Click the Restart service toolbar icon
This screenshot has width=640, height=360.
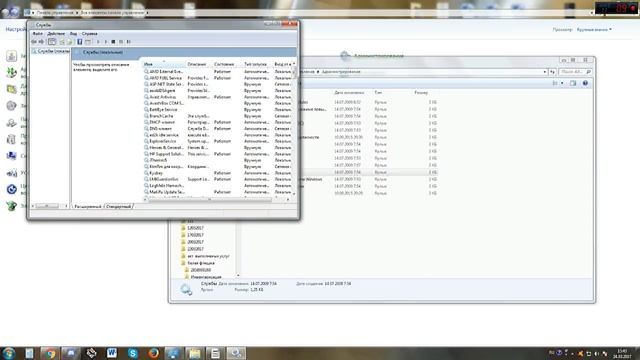point(129,42)
